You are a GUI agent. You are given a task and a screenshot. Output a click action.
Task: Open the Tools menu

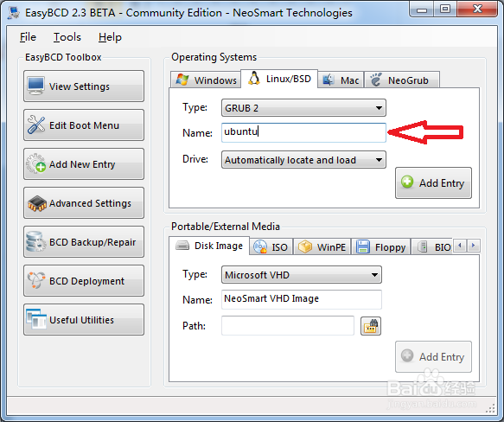click(67, 37)
